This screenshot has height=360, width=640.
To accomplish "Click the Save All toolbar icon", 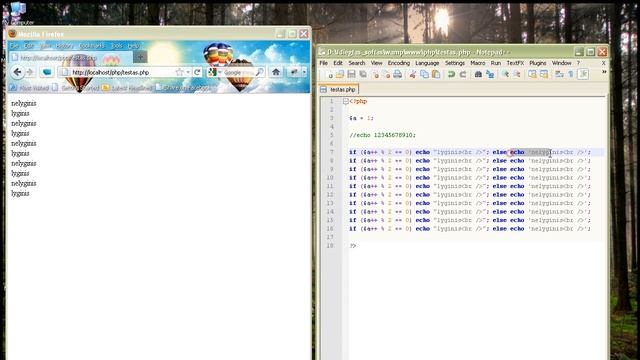I will (x=363, y=75).
